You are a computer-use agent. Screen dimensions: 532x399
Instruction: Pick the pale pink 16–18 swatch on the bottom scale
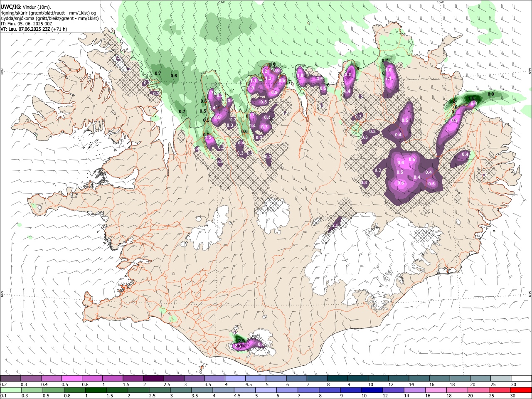[436, 390]
